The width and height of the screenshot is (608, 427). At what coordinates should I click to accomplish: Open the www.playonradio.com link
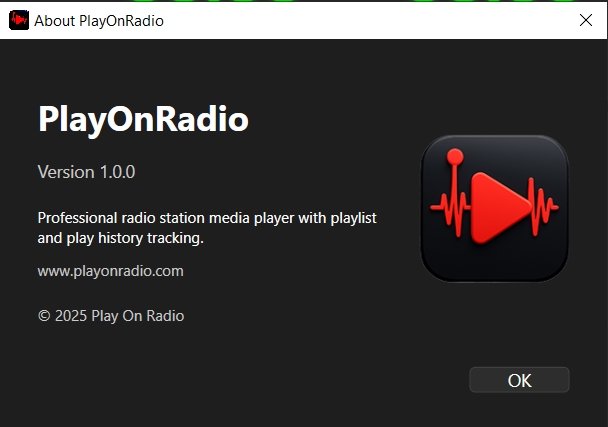[111, 271]
